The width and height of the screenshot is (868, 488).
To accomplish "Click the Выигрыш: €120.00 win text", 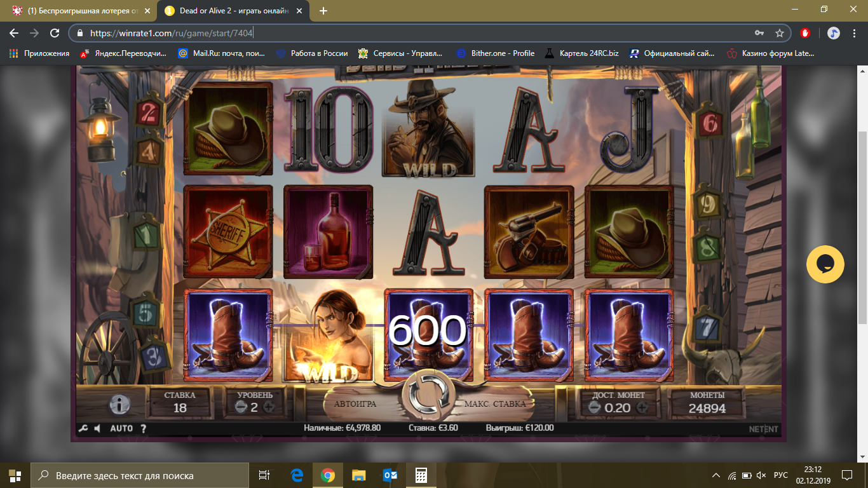I will click(520, 428).
